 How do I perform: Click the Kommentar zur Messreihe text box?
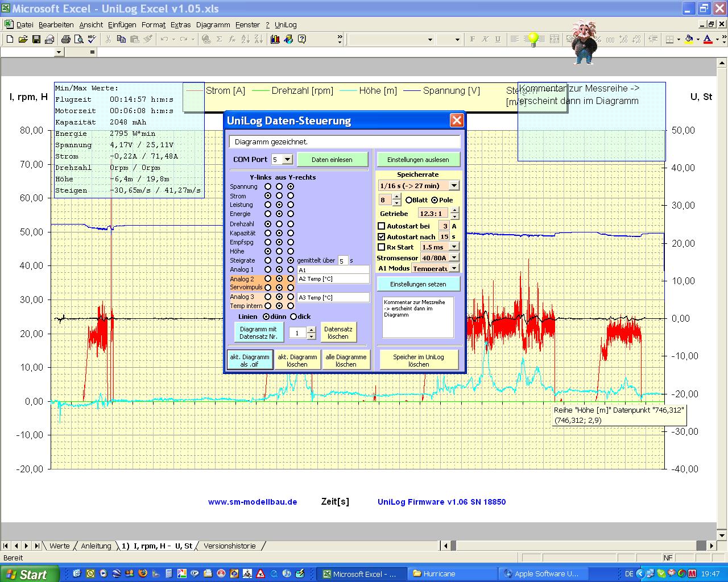[418, 317]
